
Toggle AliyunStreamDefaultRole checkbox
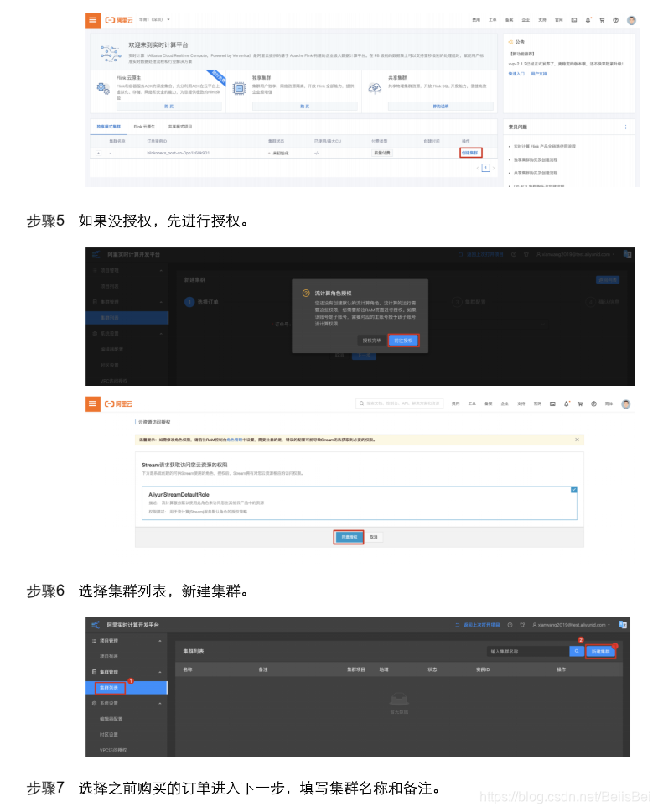(x=573, y=489)
